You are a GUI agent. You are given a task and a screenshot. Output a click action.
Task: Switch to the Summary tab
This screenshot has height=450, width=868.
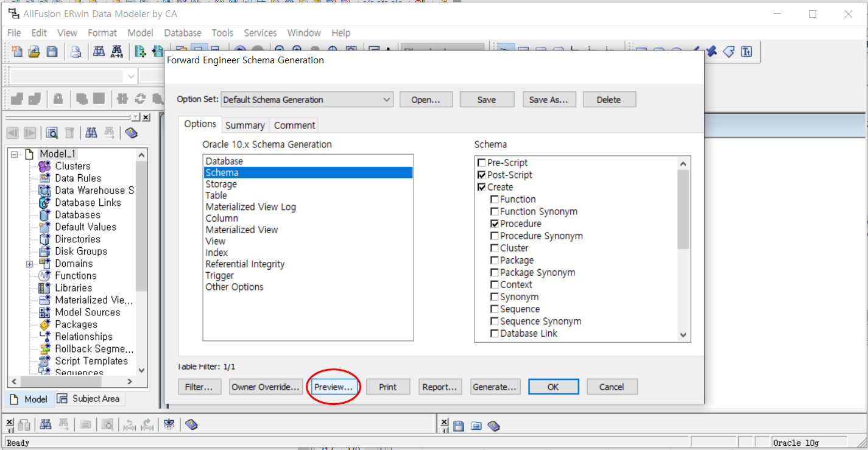click(245, 125)
